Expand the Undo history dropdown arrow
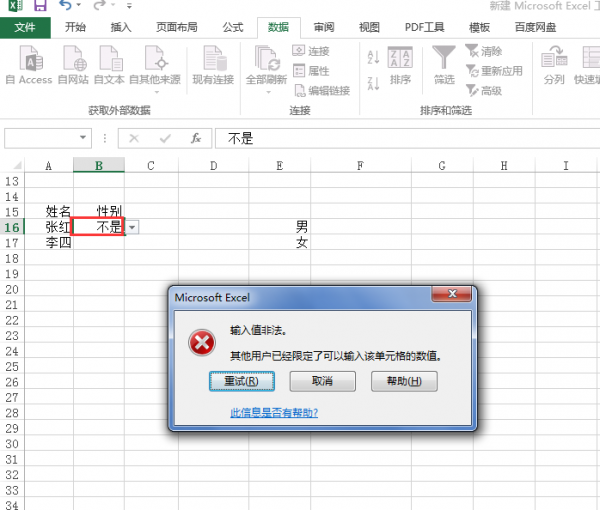This screenshot has width=600, height=510. tap(79, 5)
